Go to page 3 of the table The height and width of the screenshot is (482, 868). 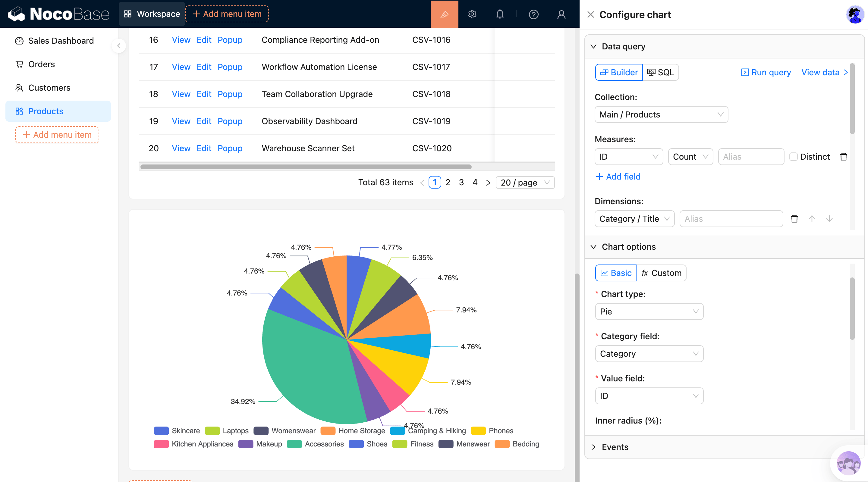461,182
